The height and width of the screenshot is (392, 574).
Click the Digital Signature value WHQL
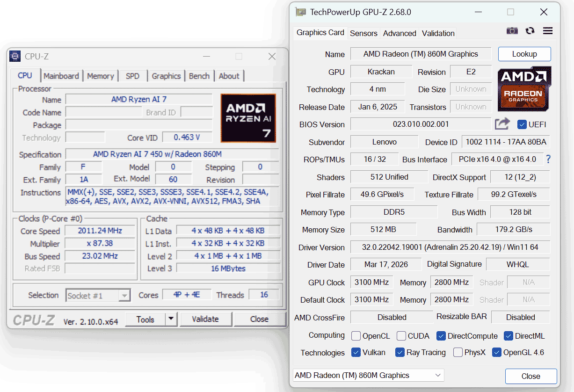(518, 264)
